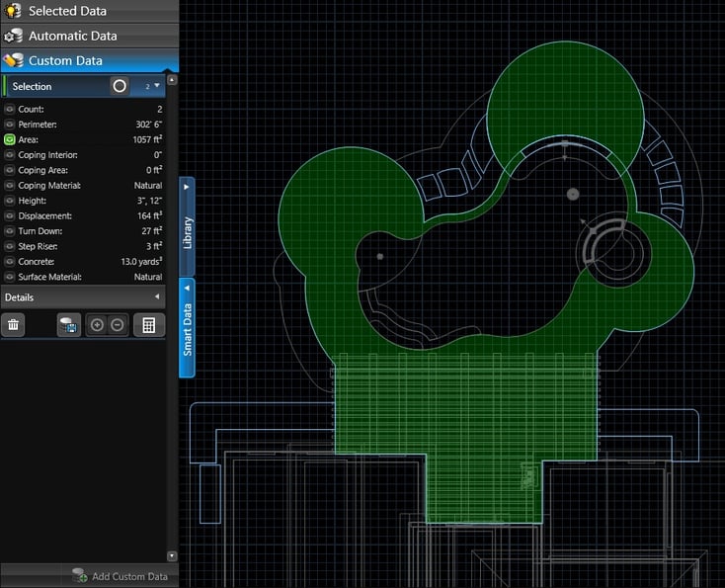725x588 pixels.
Task: Toggle the Concrete row visibility eye
Action: (9, 261)
